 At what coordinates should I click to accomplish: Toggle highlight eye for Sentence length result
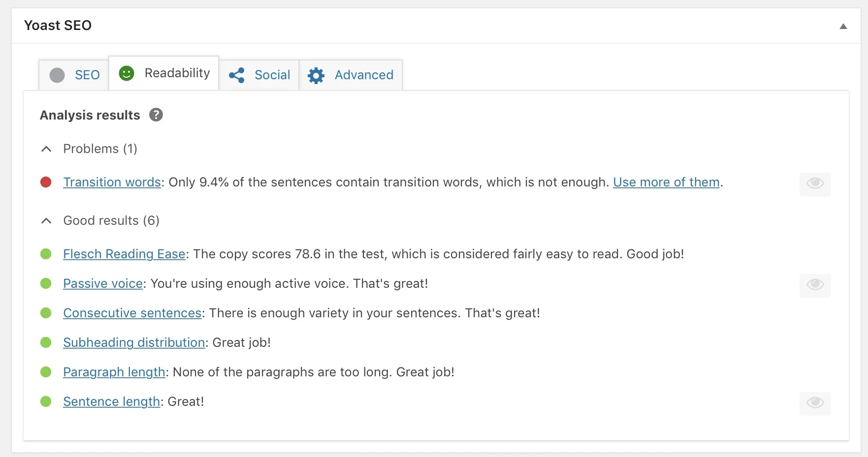point(815,403)
